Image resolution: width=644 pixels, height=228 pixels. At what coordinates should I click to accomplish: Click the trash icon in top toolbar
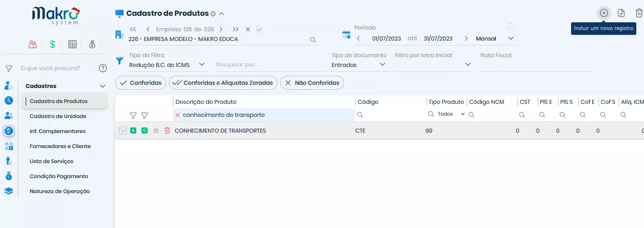point(639,13)
